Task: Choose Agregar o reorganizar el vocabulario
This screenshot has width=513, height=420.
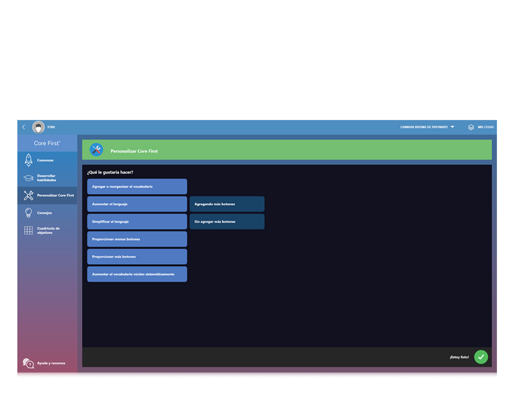Action: tap(137, 187)
